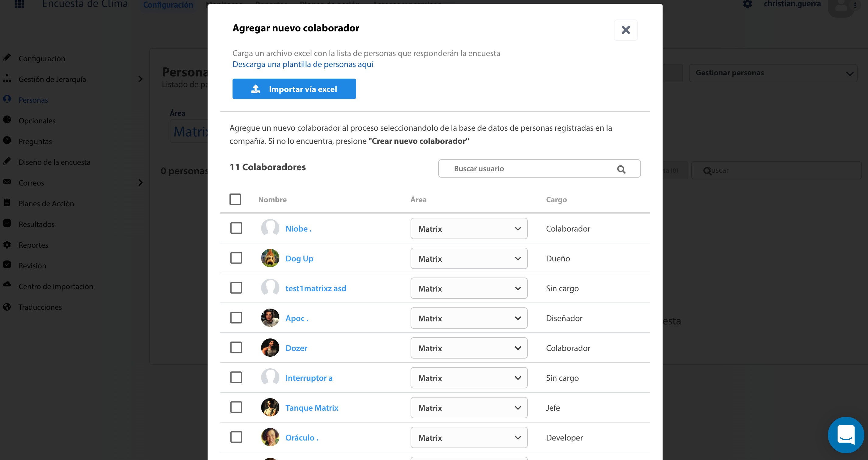Expand the Área dropdown for Oráculo

tap(469, 438)
